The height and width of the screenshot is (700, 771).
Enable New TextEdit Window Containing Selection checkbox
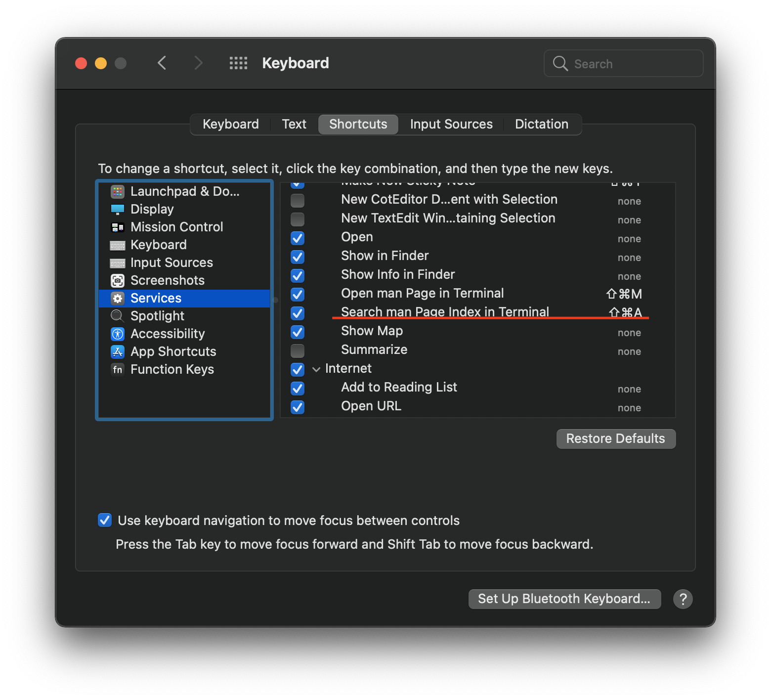click(298, 219)
